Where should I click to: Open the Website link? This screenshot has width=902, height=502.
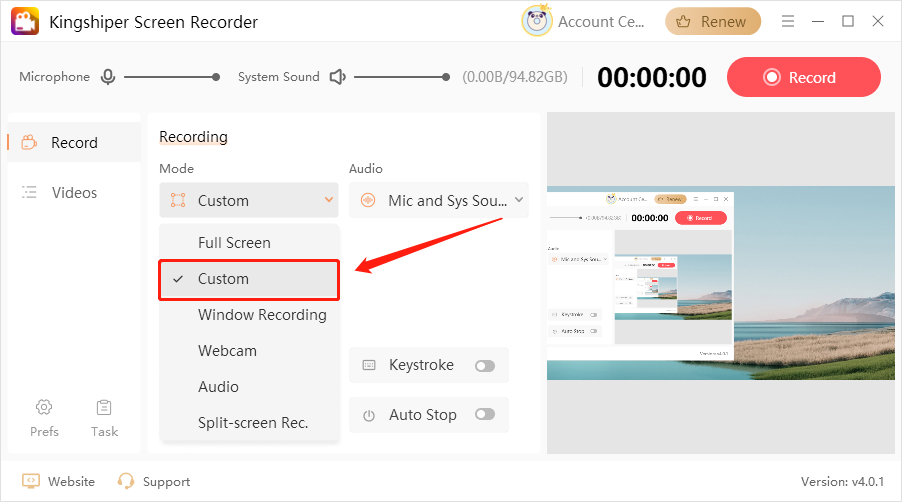(71, 481)
